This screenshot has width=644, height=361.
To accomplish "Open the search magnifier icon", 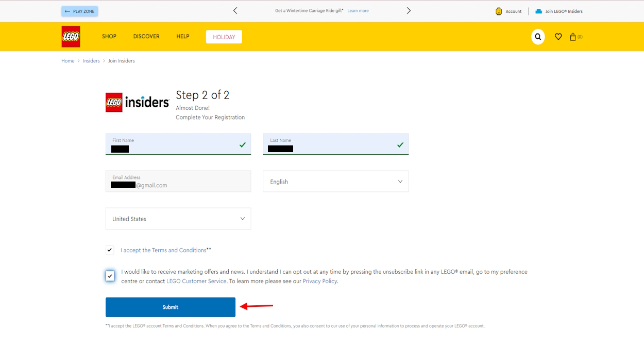I will (538, 37).
